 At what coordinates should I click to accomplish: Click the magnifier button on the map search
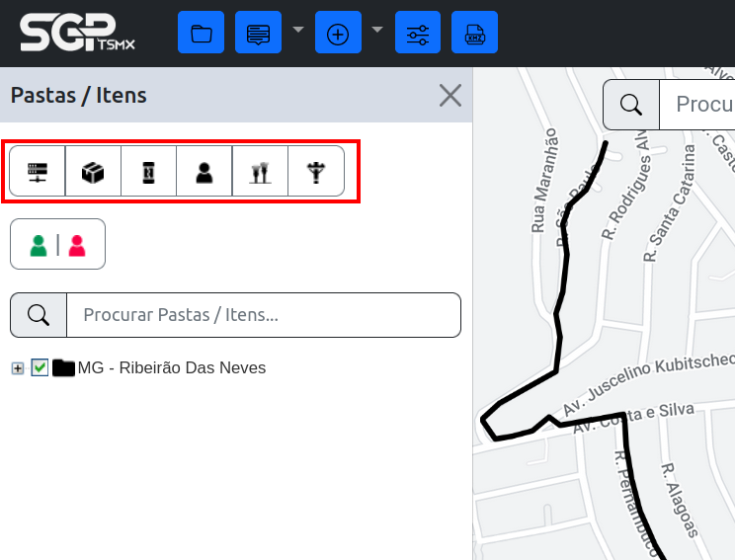point(631,105)
